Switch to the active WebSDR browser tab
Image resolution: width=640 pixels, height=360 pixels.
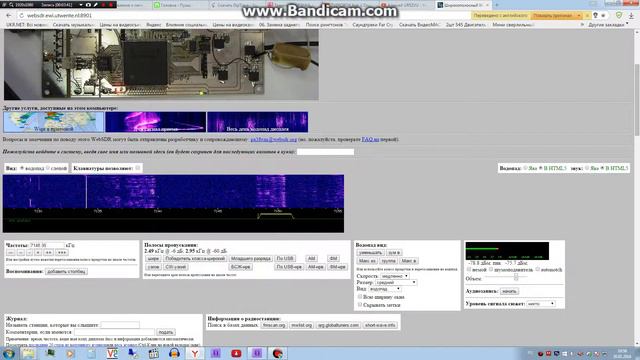click(463, 5)
